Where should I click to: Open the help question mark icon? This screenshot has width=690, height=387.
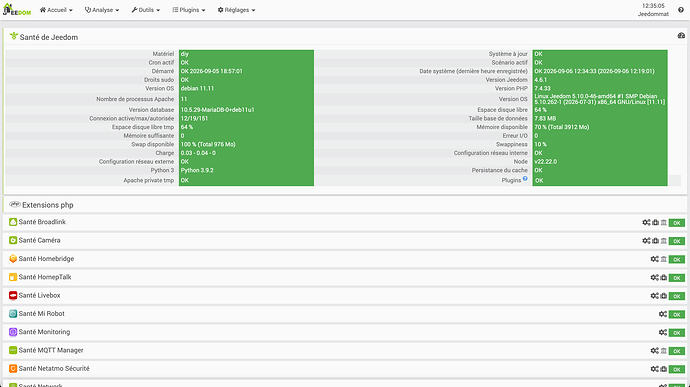pyautogui.click(x=681, y=10)
